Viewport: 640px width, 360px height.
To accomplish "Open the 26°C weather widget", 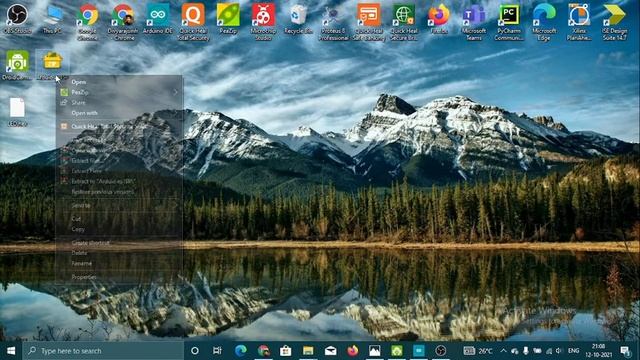I will 478,351.
